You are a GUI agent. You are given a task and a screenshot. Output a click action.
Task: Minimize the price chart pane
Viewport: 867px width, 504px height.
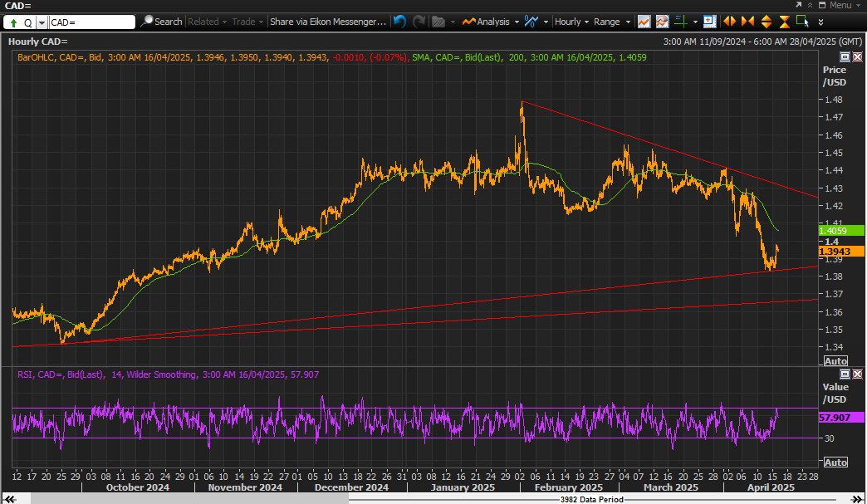coord(845,57)
